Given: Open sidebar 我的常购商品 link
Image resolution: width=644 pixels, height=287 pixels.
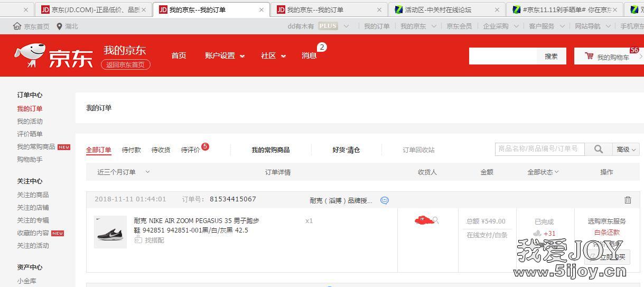Looking at the screenshot, I should click(36, 146).
